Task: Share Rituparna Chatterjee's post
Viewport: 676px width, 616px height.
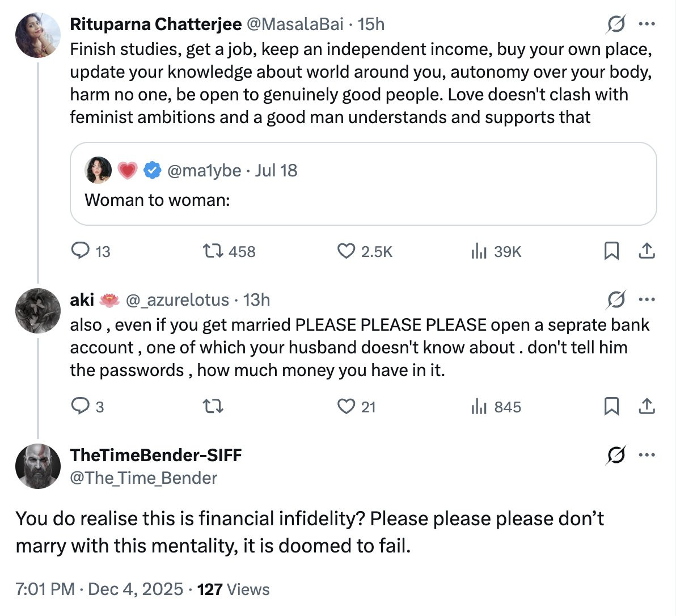Action: 647,251
